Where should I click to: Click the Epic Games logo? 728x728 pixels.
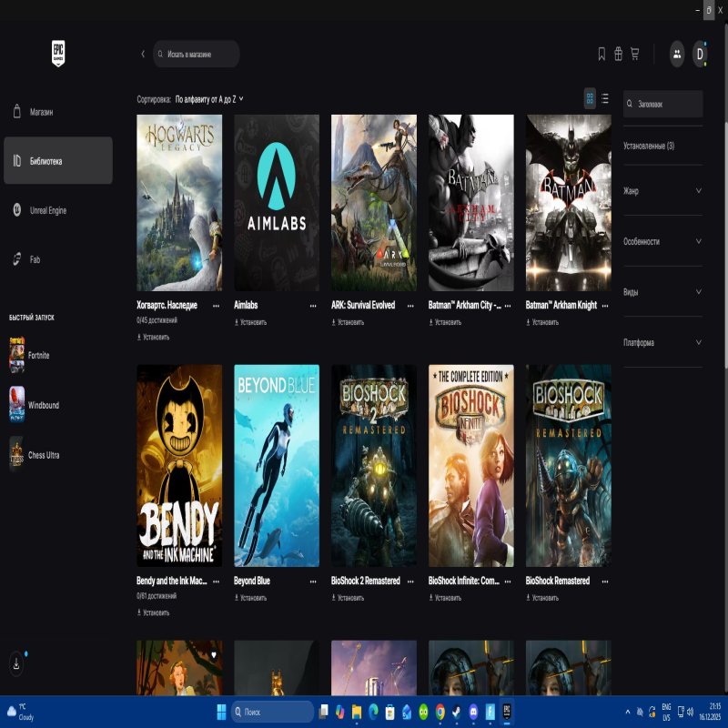(x=58, y=54)
